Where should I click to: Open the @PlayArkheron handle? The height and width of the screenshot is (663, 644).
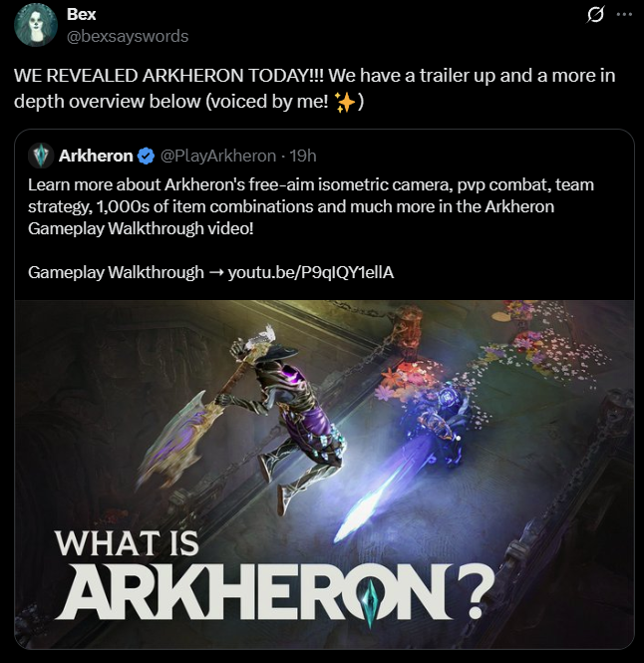click(218, 156)
